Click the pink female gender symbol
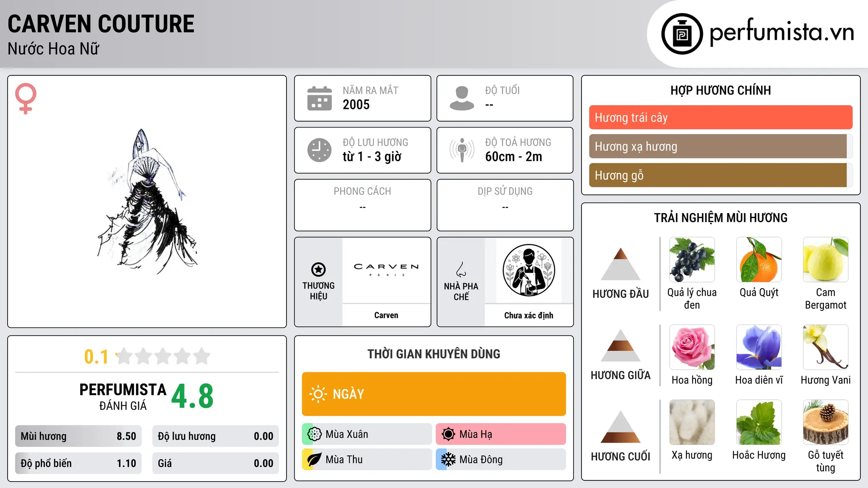Viewport: 868px width, 488px height. pyautogui.click(x=25, y=98)
